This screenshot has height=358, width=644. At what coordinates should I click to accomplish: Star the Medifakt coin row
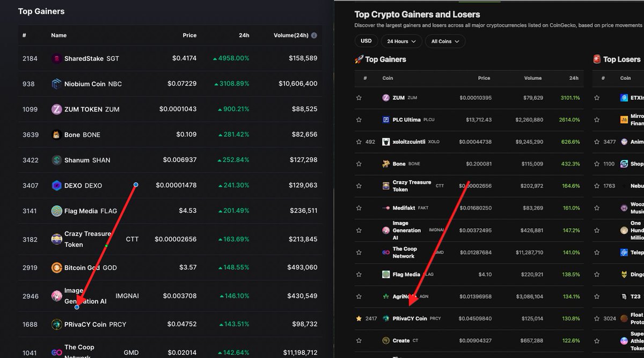(358, 208)
